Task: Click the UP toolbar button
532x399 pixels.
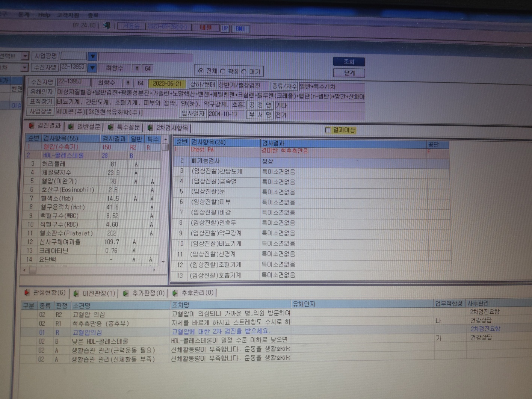Action: 225,28
